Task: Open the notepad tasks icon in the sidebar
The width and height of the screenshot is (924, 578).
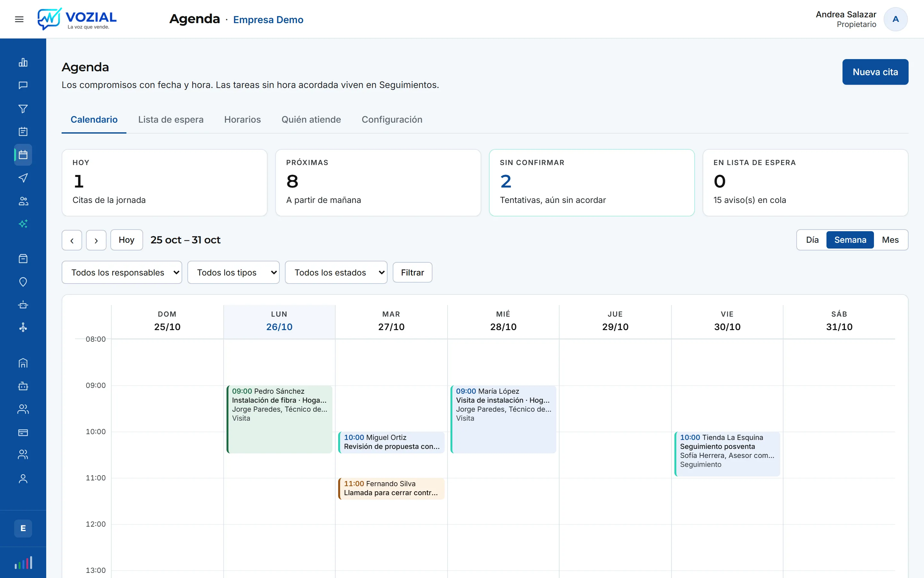Action: pyautogui.click(x=23, y=132)
